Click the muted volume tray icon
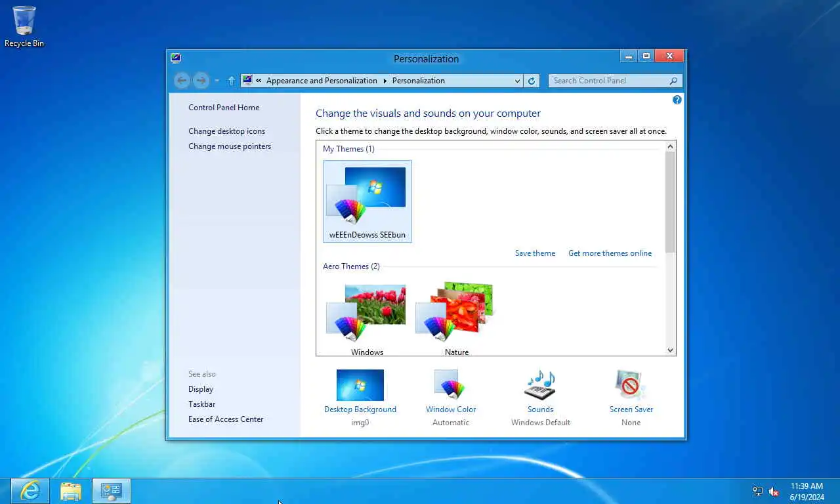The image size is (840, 504). (x=774, y=492)
